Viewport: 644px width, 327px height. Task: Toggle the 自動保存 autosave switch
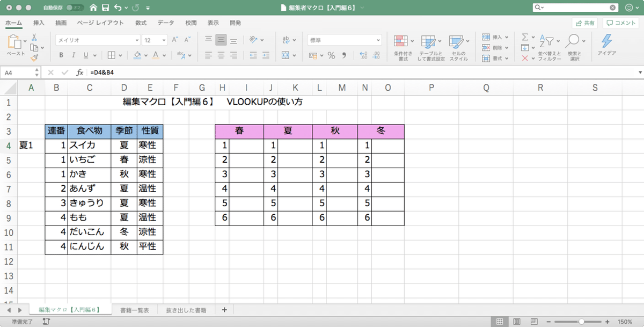75,8
